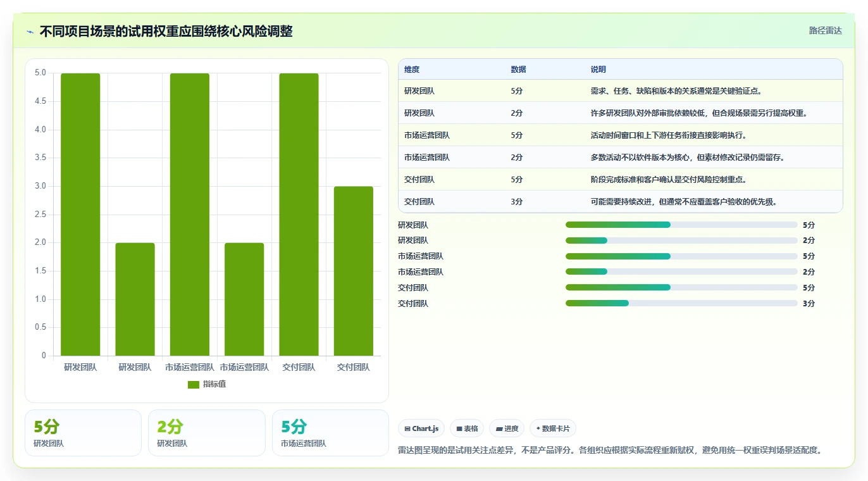
Task: Select the 数据卡片 tag chip
Action: click(553, 428)
